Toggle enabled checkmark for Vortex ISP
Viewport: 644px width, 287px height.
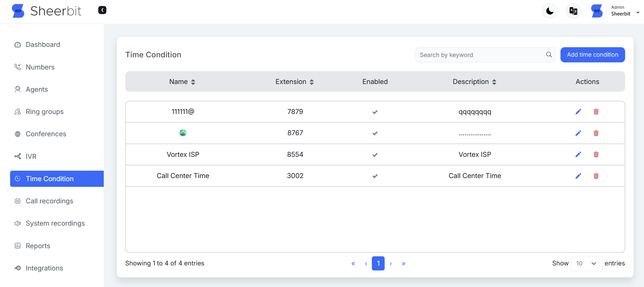click(375, 155)
